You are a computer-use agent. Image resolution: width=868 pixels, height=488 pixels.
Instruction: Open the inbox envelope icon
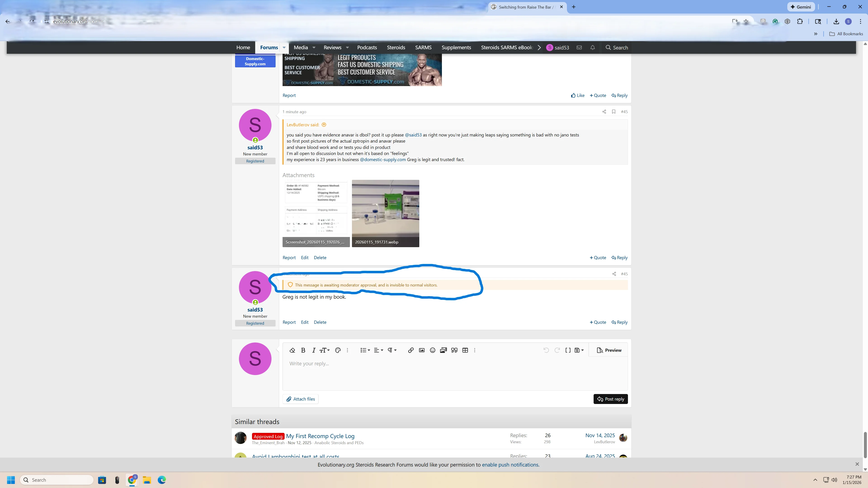pyautogui.click(x=579, y=47)
